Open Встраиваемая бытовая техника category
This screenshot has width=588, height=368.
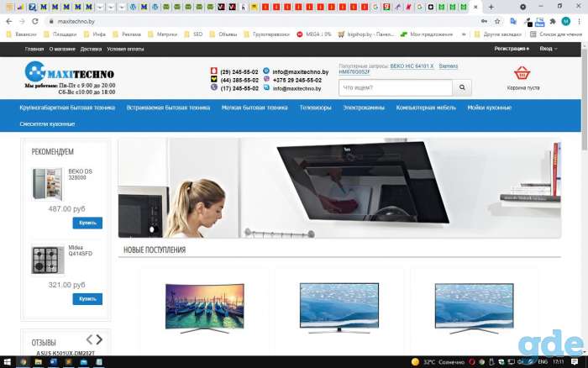(168, 108)
